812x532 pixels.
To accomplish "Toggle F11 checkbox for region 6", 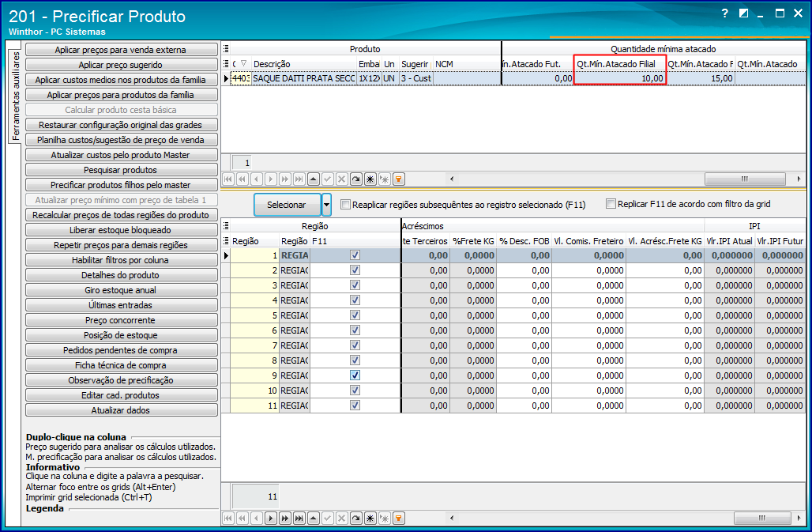I will coord(355,330).
